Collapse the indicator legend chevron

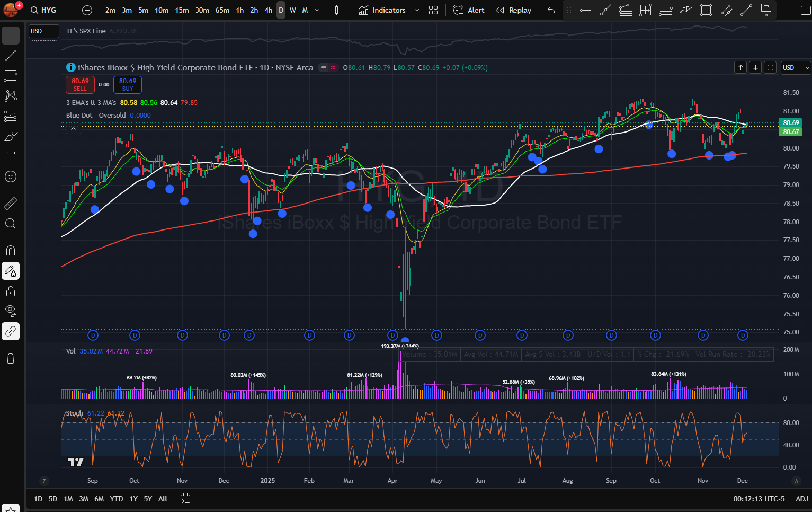tap(73, 129)
